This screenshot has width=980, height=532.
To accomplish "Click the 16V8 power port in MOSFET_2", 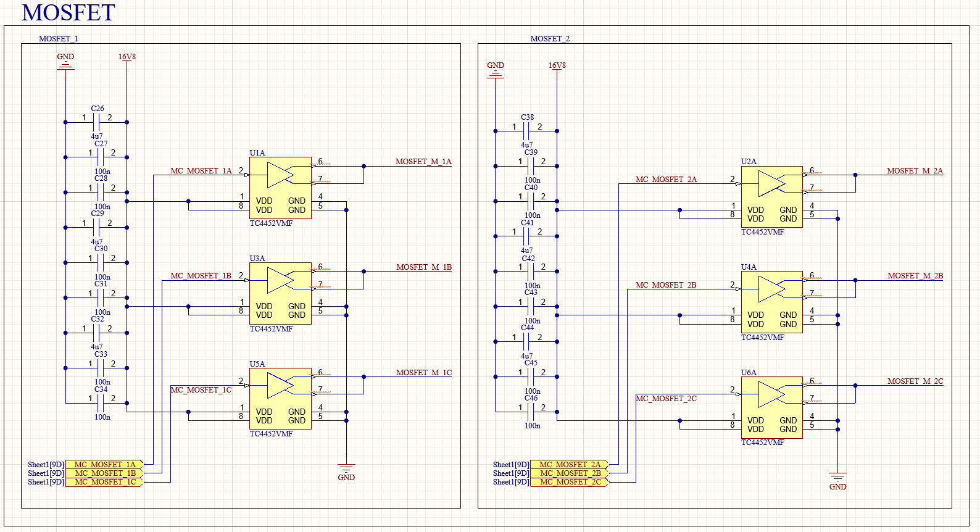I will (x=557, y=65).
